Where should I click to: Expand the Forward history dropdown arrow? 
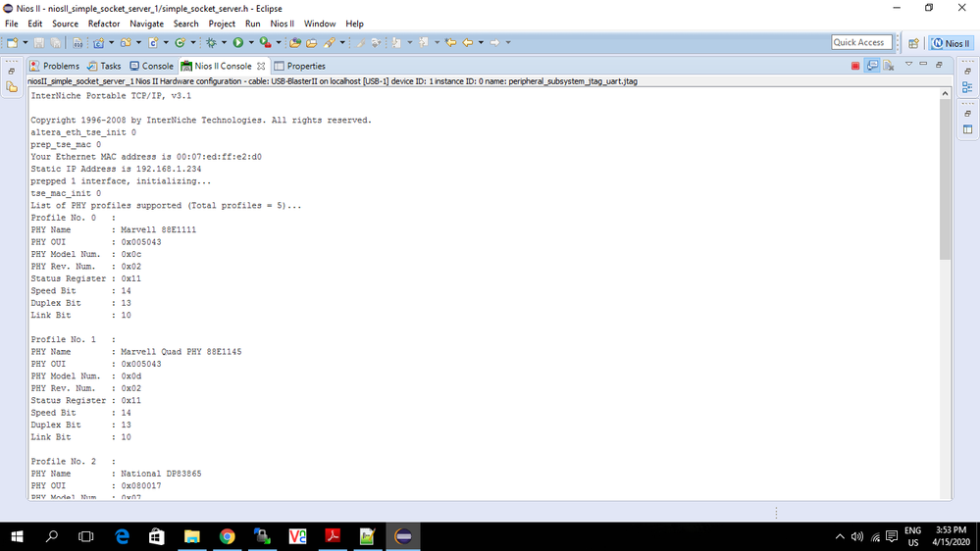click(x=508, y=42)
